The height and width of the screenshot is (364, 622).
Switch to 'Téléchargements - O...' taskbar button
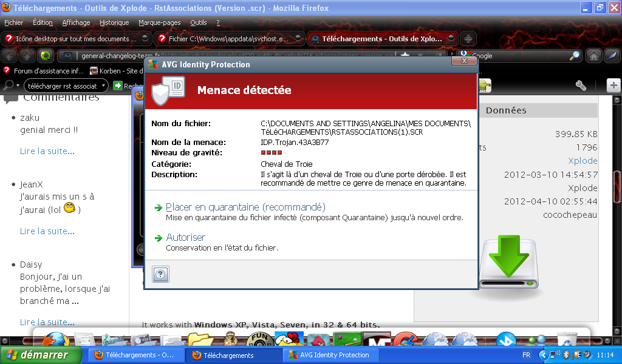tap(135, 356)
